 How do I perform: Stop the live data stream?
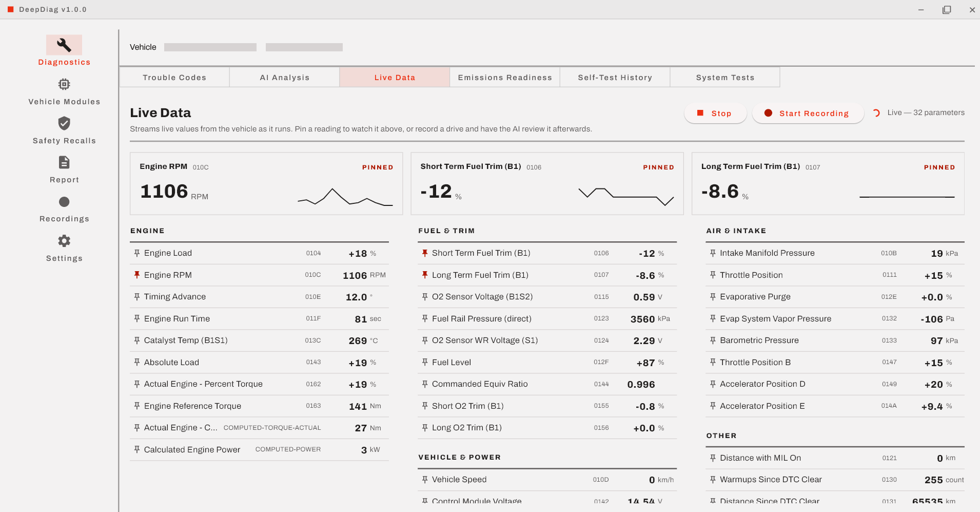[x=715, y=113]
